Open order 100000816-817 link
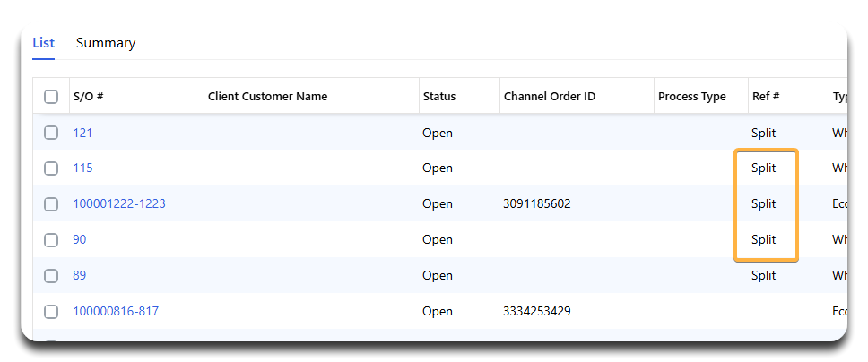The image size is (868, 362). tap(116, 312)
